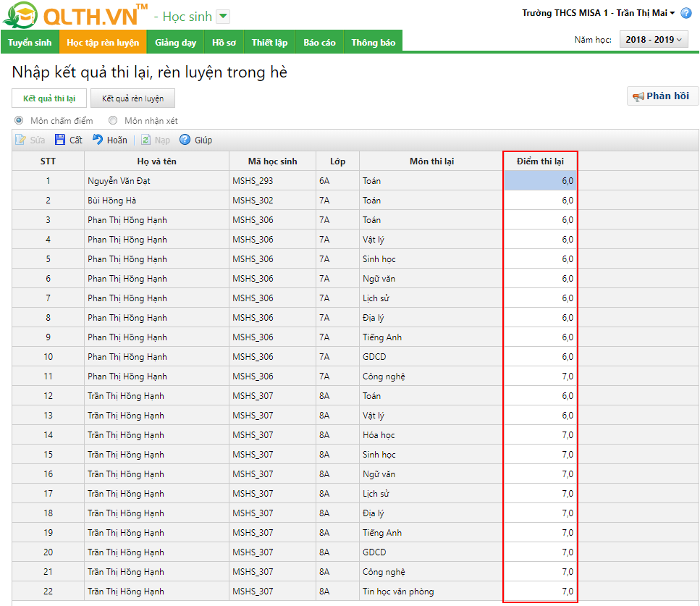Click row 4 subject Vật lý
Screen dimensions: 700x606
(x=374, y=240)
